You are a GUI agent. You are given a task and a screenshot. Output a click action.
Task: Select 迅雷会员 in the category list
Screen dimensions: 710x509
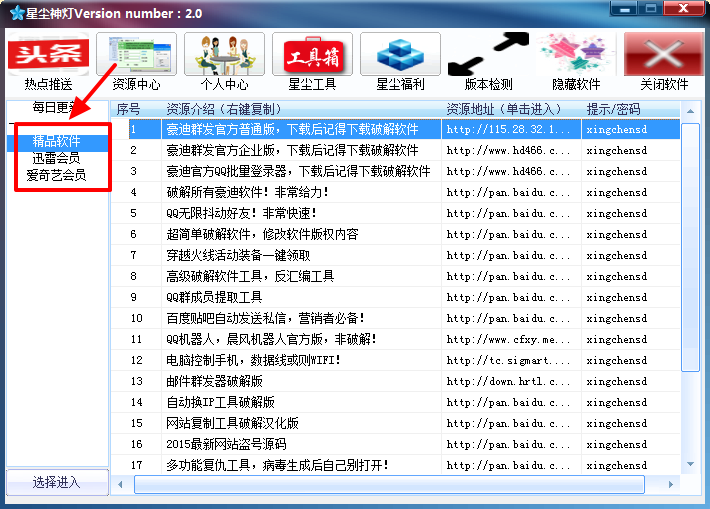coord(56,158)
